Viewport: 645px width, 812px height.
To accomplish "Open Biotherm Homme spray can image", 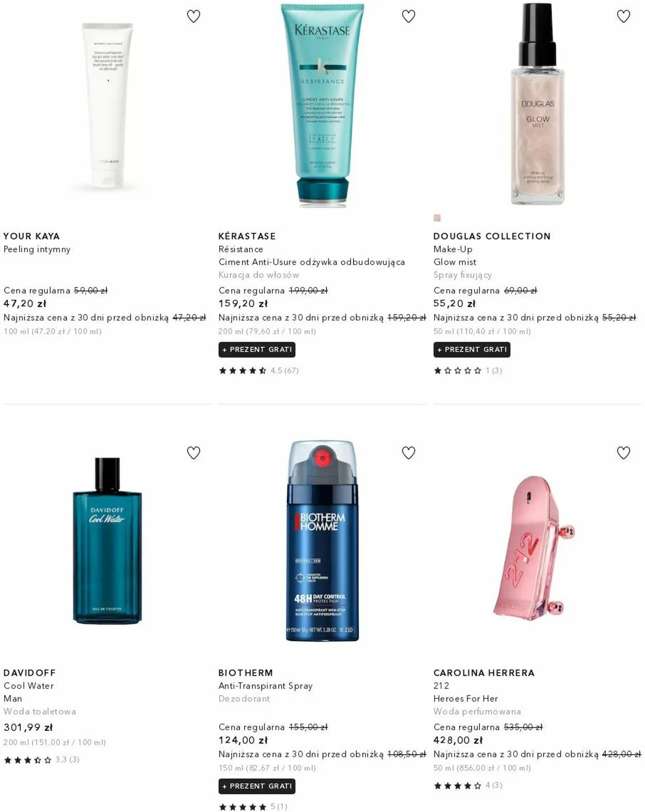I will click(x=322, y=541).
